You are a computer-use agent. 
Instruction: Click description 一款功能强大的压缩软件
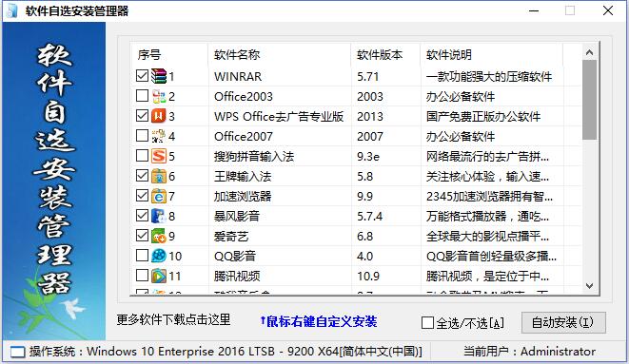coord(489,76)
